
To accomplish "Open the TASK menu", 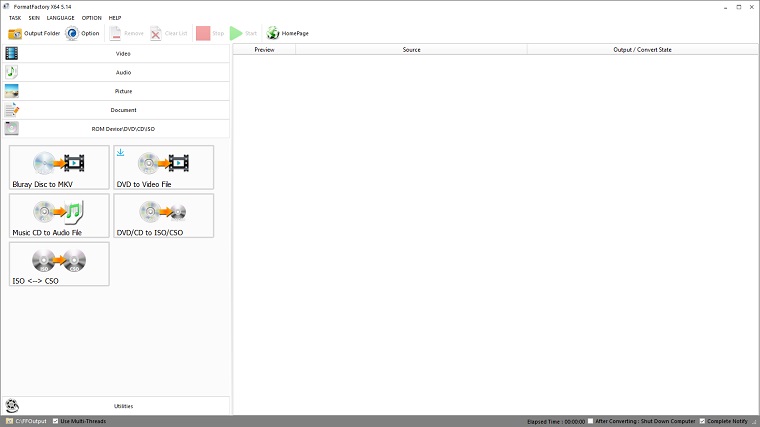I will pyautogui.click(x=15, y=18).
